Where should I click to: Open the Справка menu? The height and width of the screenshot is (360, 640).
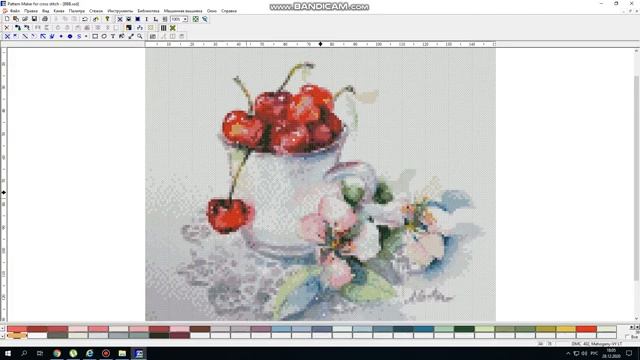[229, 11]
